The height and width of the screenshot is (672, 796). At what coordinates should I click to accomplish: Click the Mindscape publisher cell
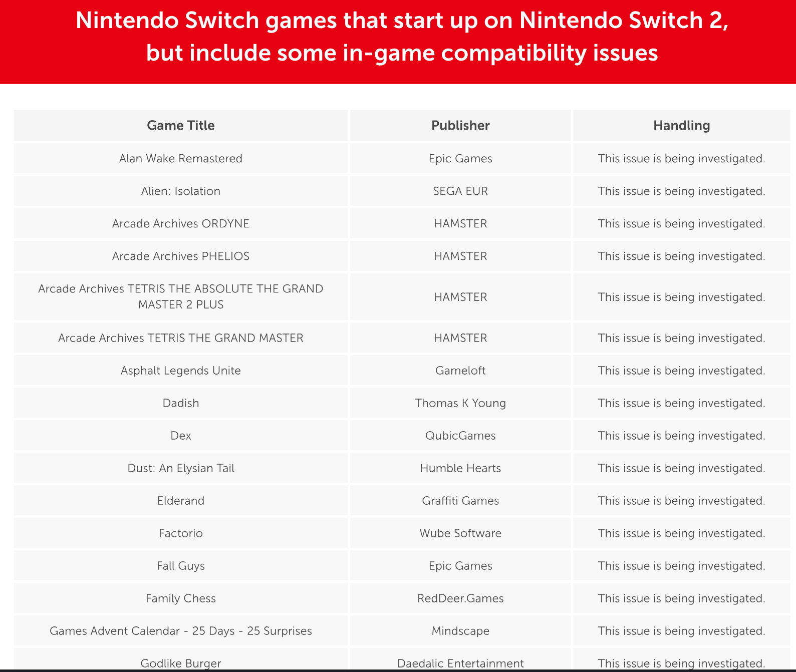click(x=460, y=631)
